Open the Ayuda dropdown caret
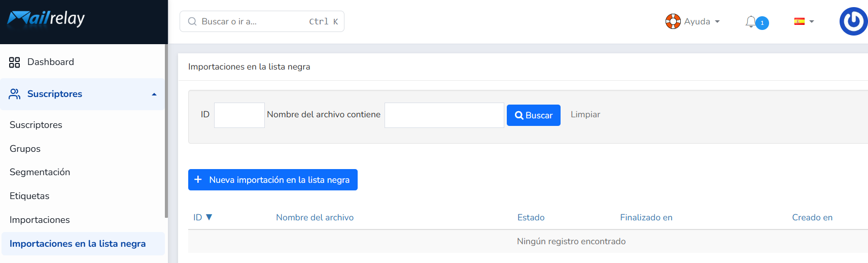Screen dimensions: 868x263 717,22
